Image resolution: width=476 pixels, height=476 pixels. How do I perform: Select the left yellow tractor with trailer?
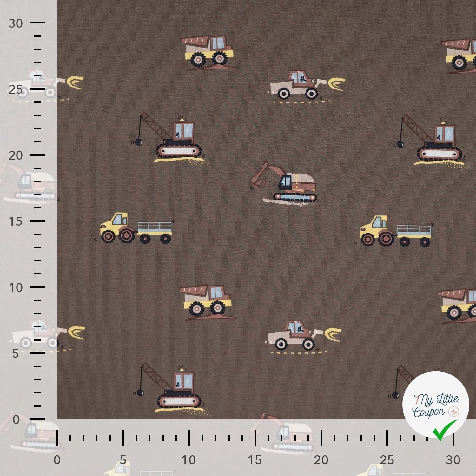[x=136, y=228]
